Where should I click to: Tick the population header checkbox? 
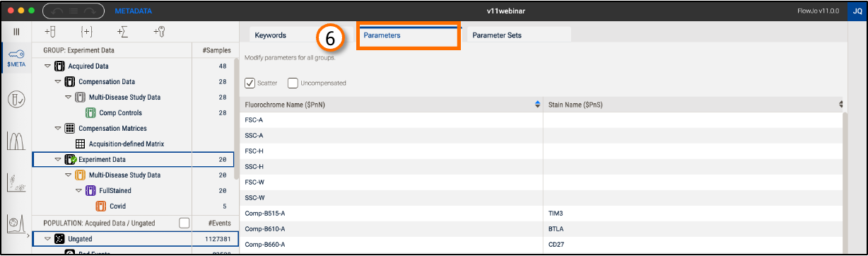[x=184, y=223]
